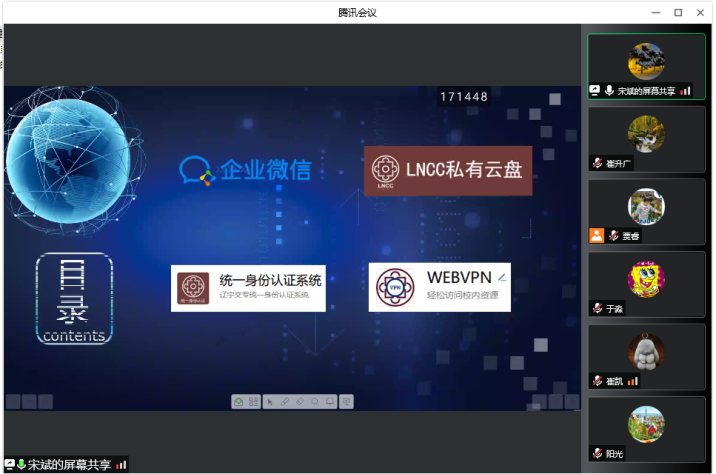Click the orange host badge icon
The height and width of the screenshot is (474, 716).
tap(596, 236)
